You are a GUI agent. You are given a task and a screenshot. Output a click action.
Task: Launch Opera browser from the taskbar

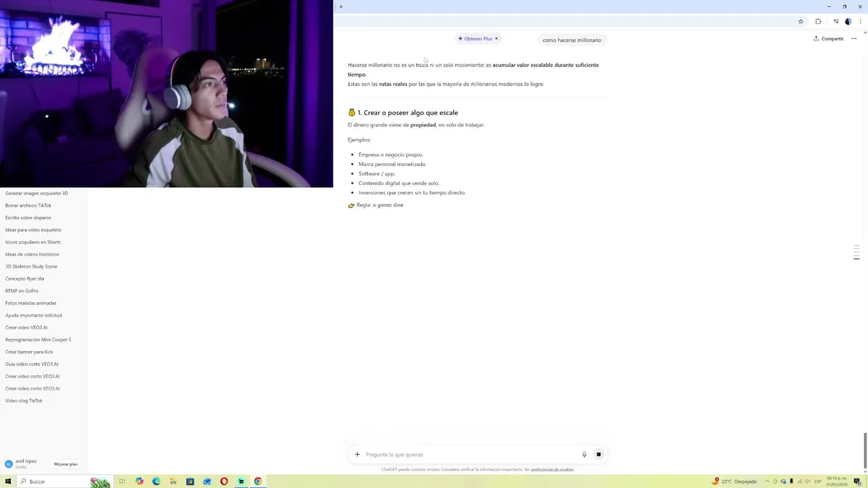[x=224, y=481]
